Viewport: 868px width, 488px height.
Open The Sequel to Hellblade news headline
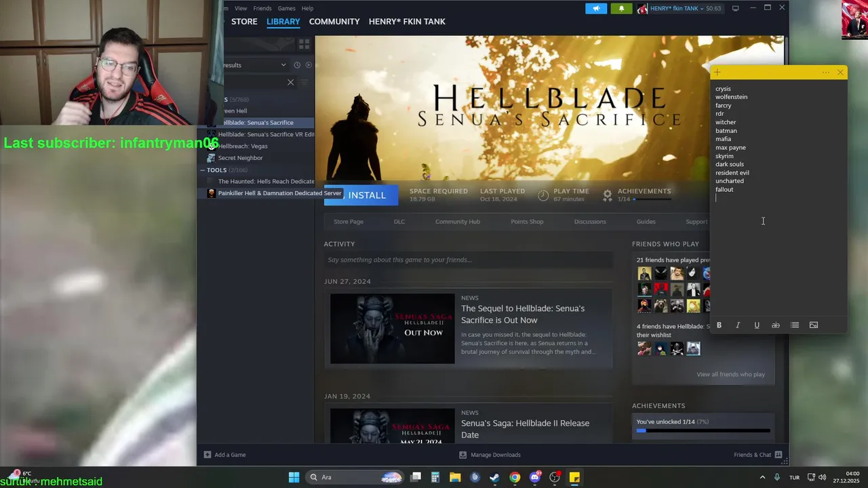pyautogui.click(x=523, y=314)
